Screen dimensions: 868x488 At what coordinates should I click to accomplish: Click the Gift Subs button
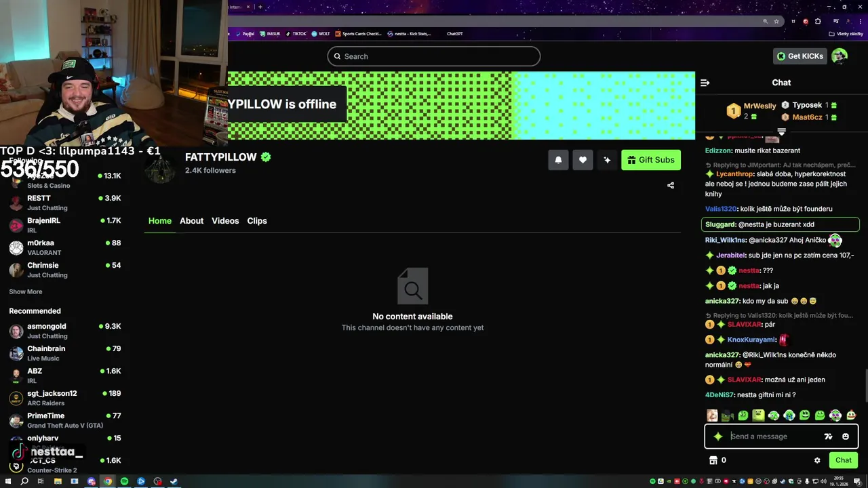pos(651,160)
